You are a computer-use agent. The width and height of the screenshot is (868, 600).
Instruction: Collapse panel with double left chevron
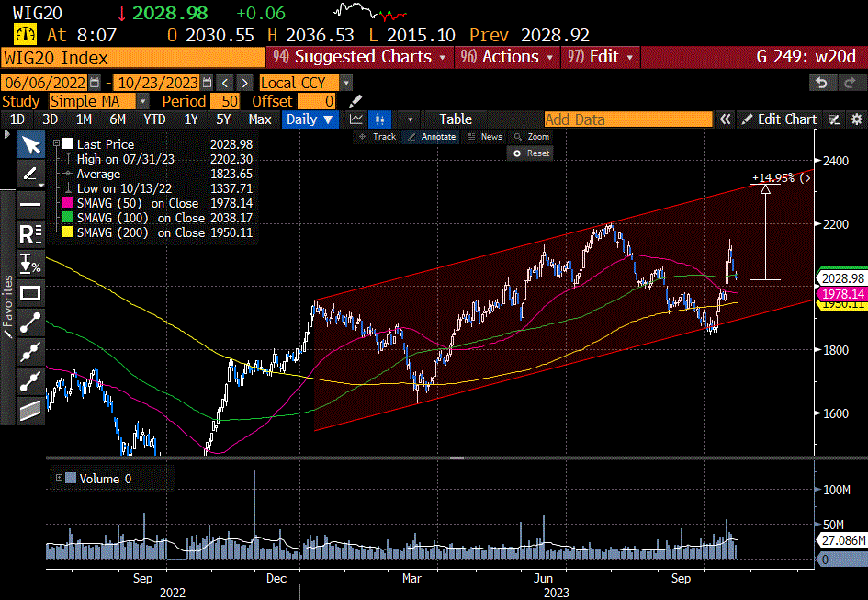(x=725, y=119)
